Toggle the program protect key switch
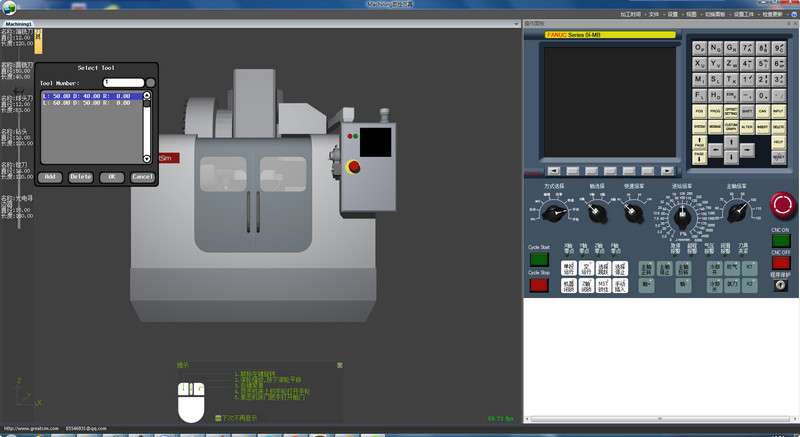 click(780, 286)
